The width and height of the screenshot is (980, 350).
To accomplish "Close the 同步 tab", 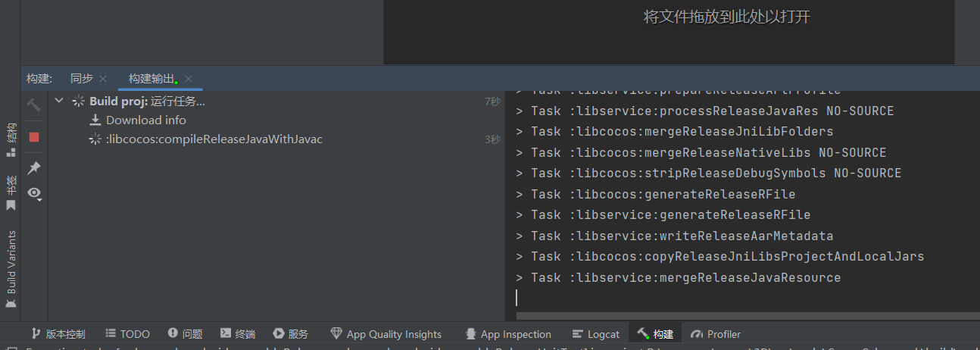I will point(103,79).
